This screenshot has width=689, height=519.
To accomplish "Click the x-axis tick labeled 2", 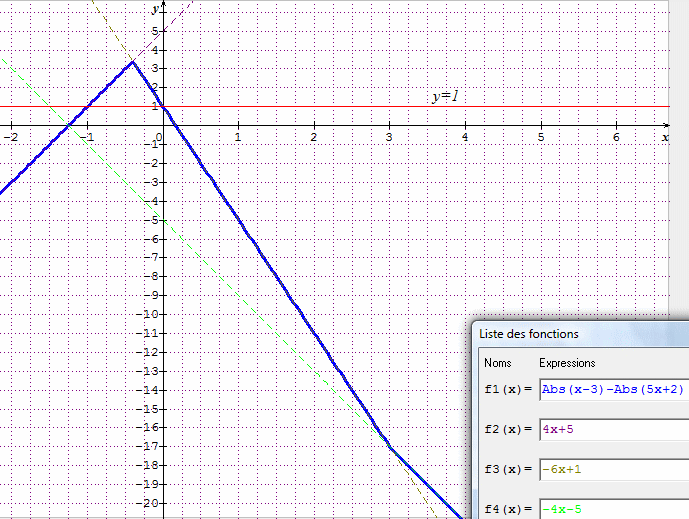I will click(314, 137).
